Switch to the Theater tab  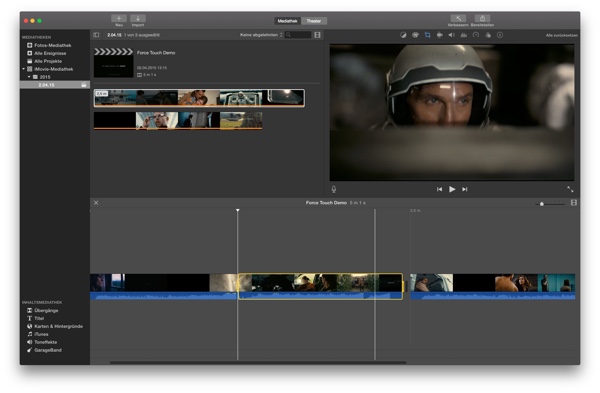pos(314,21)
